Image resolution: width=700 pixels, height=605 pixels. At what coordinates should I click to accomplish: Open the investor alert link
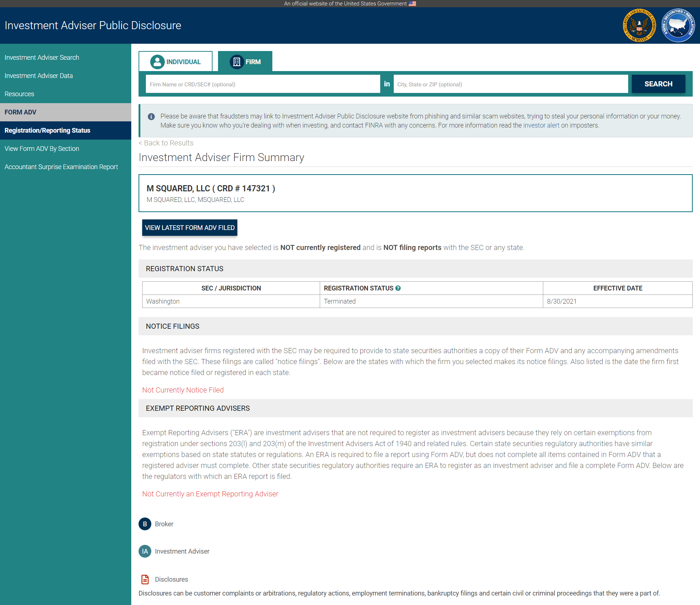point(541,125)
